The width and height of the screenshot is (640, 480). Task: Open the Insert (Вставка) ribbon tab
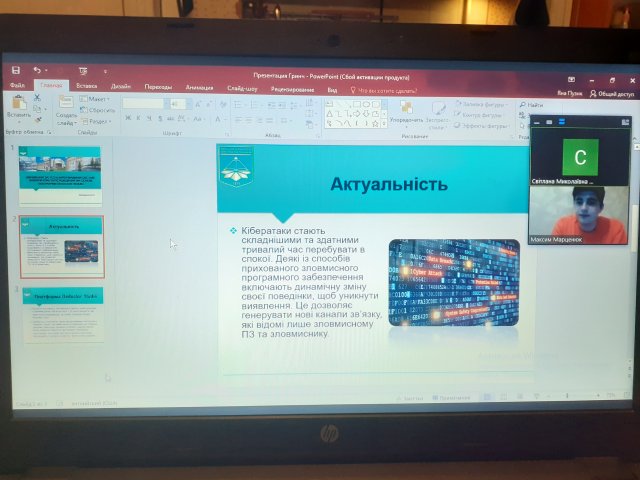86,87
